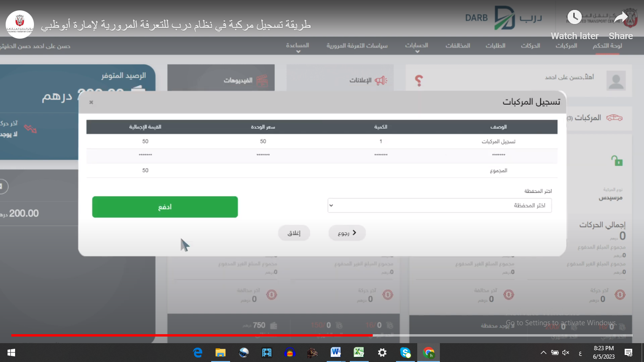This screenshot has height=362, width=644.
Task: Click Watch later clock icon
Action: (x=574, y=17)
